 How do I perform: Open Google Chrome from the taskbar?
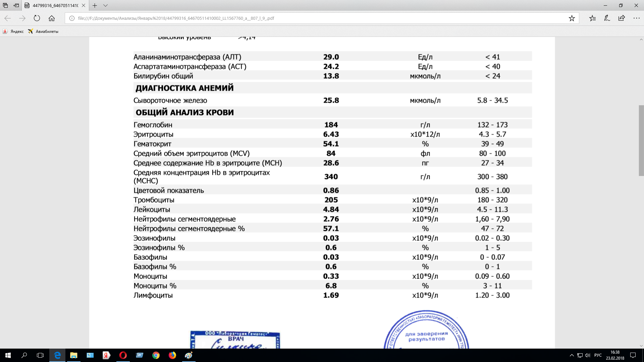pyautogui.click(x=156, y=355)
